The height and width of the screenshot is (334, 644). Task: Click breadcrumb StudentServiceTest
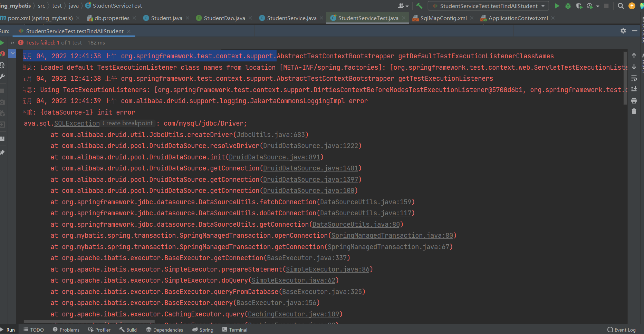[114, 6]
